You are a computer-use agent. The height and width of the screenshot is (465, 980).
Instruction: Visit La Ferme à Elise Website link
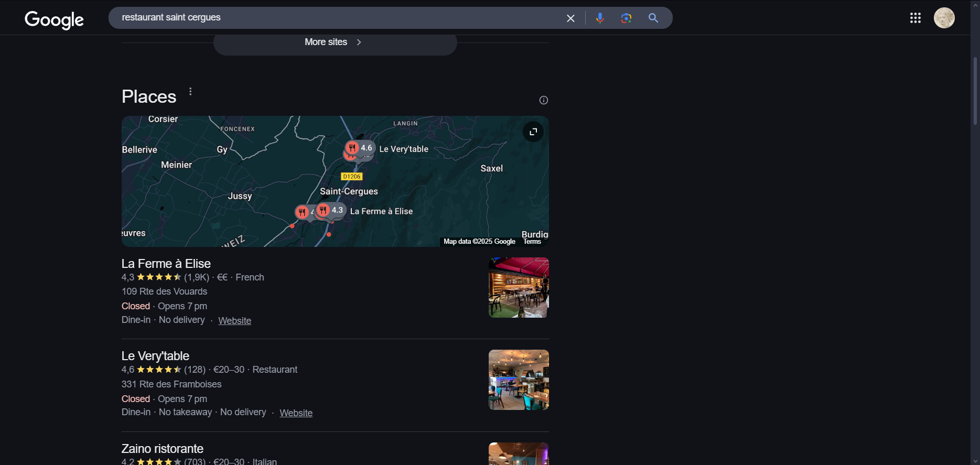pos(235,321)
